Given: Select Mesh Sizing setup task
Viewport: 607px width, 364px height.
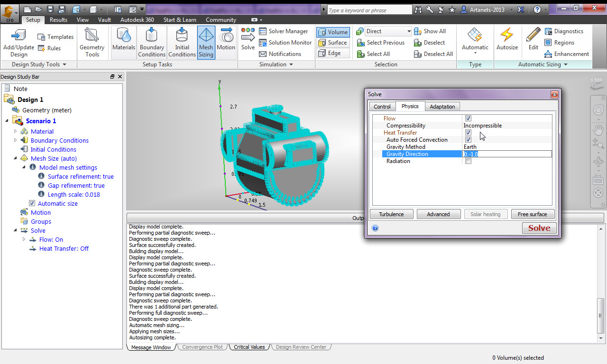Looking at the screenshot, I should click(206, 42).
